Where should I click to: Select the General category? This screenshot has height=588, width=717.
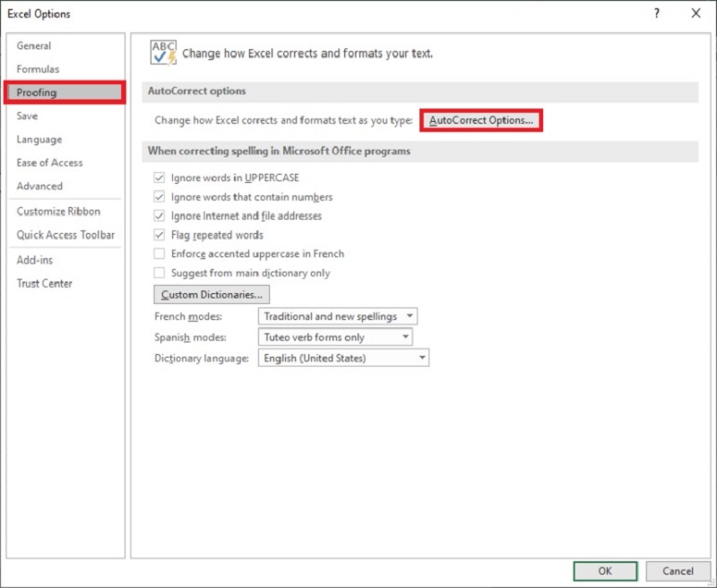pyautogui.click(x=34, y=46)
